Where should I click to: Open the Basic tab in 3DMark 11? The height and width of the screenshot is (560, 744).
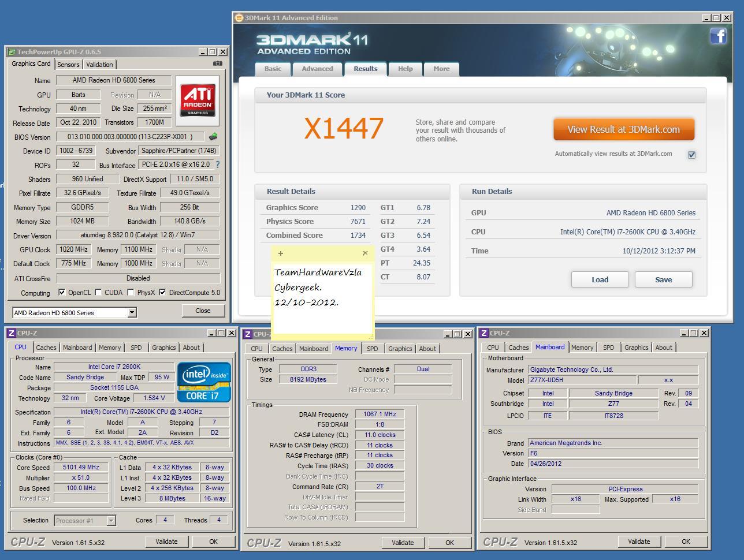coord(273,69)
